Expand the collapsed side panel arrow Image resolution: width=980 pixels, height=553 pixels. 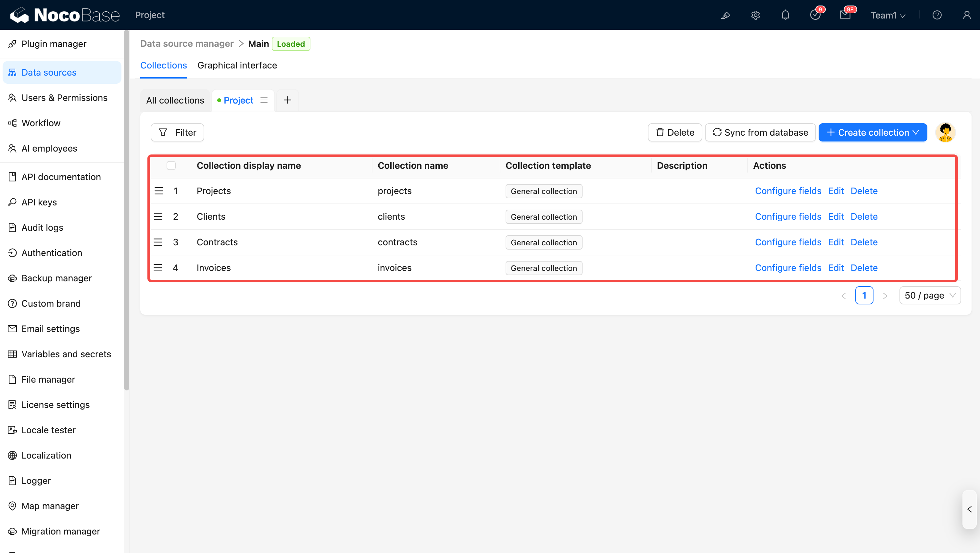pos(969,509)
